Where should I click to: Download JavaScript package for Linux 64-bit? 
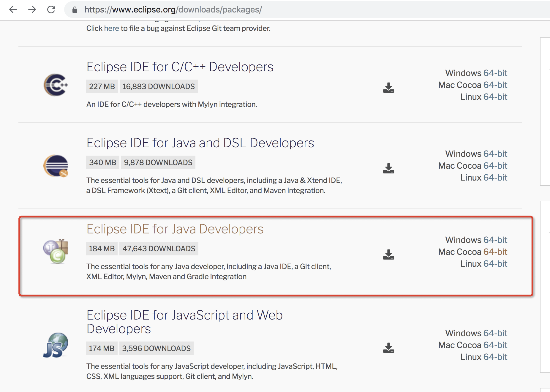[x=495, y=357]
